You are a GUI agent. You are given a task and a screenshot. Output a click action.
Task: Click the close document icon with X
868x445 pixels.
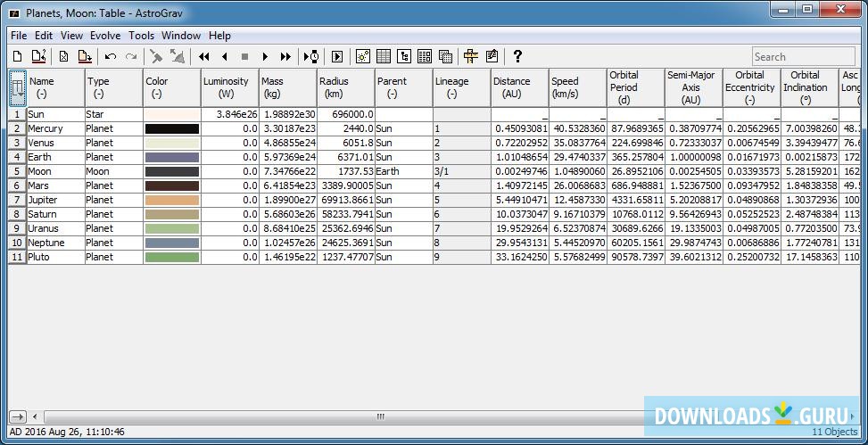point(64,56)
